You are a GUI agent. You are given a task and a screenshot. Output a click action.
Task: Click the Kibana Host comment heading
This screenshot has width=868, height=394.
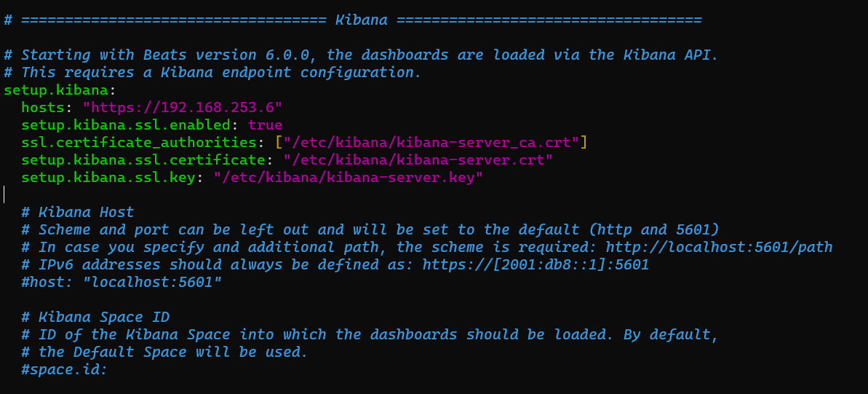click(x=78, y=212)
